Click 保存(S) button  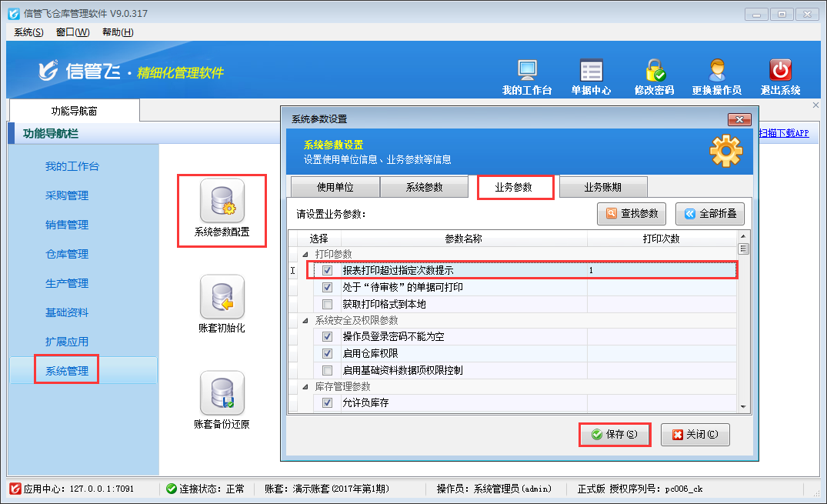point(615,435)
